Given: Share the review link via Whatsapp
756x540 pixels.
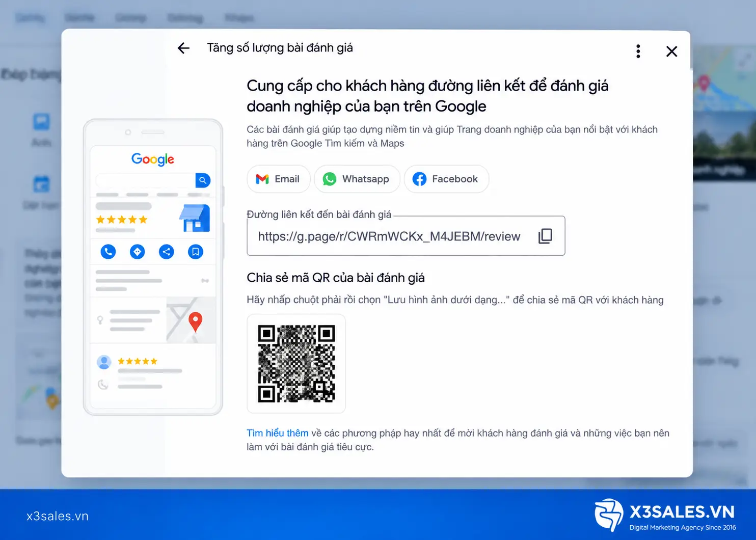Looking at the screenshot, I should [x=357, y=179].
